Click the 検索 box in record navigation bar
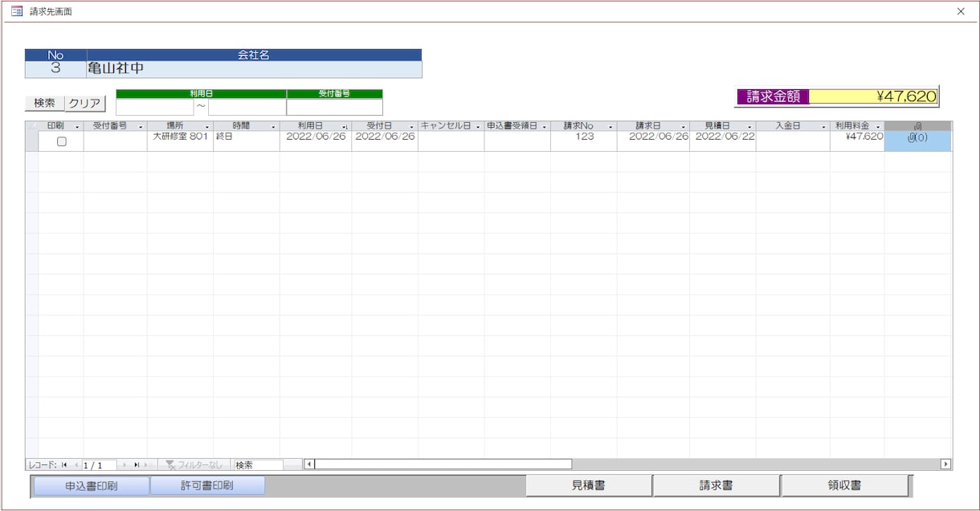Image resolution: width=980 pixels, height=511 pixels. (x=257, y=465)
